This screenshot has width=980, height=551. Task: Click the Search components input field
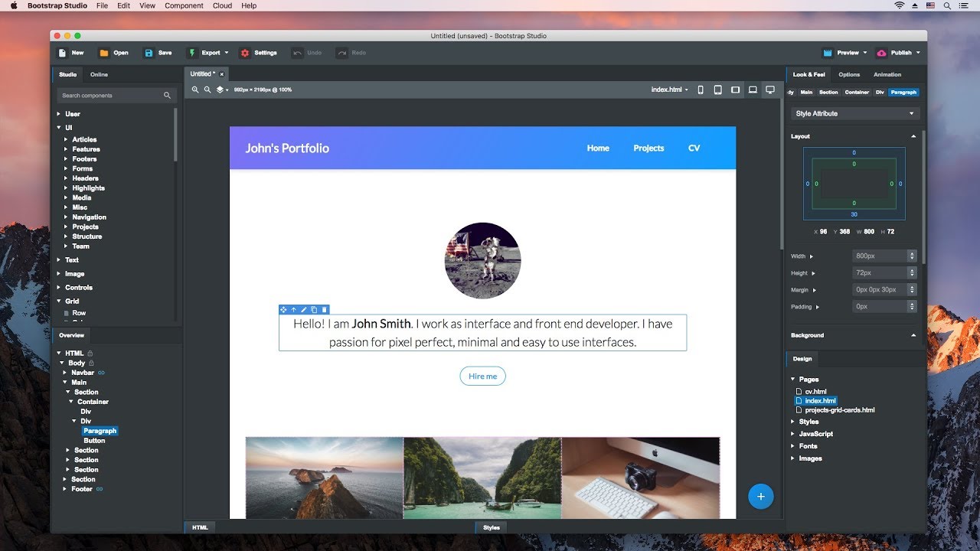pos(116,96)
